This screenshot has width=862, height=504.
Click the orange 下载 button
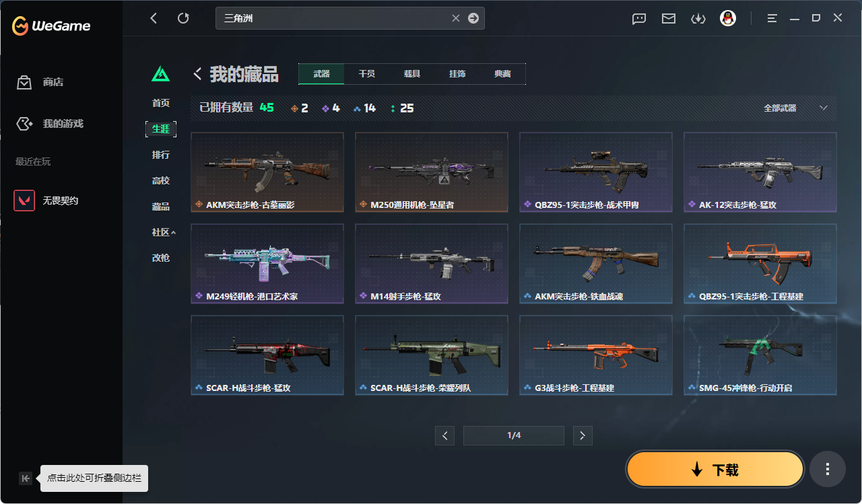click(715, 469)
